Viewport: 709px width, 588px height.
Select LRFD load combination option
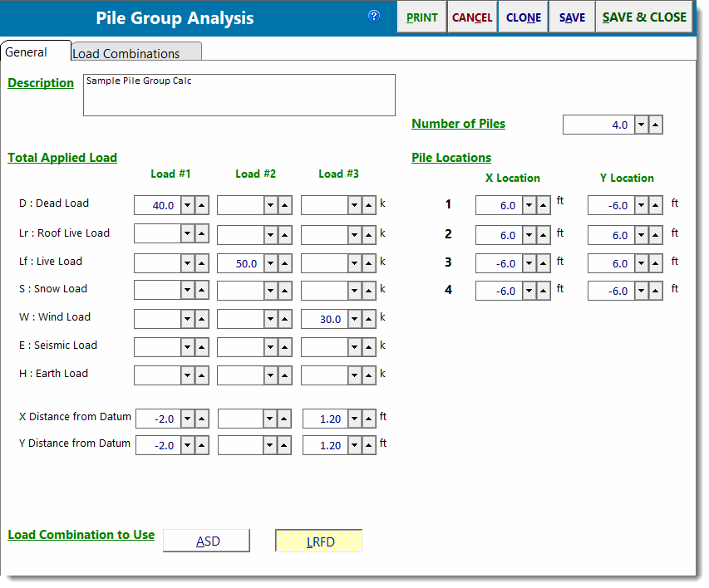click(319, 541)
